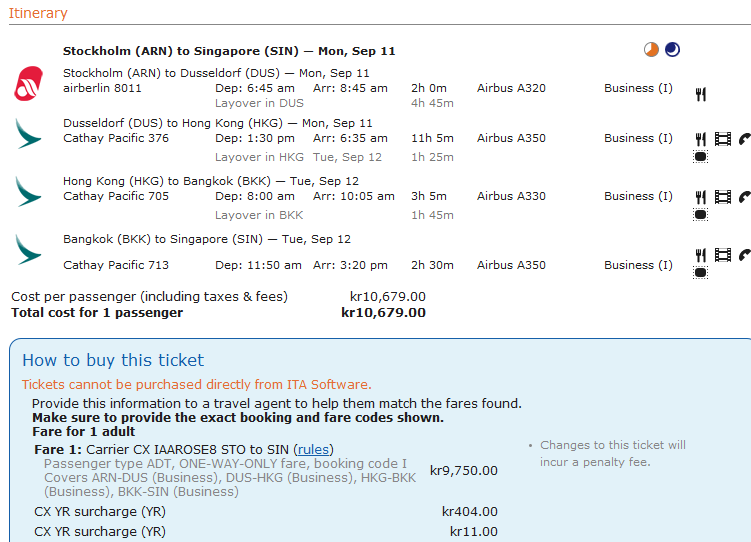This screenshot has width=751, height=542.
Task: Click the Cathay Pacific logo for Dusseldorf–Hong Kong
Action: (28, 133)
